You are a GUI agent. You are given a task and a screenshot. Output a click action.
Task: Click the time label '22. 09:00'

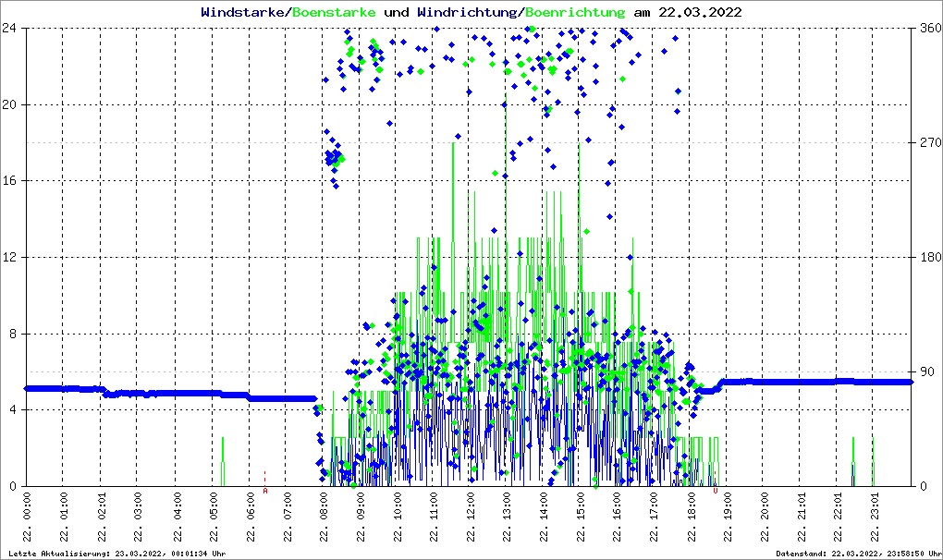click(361, 517)
